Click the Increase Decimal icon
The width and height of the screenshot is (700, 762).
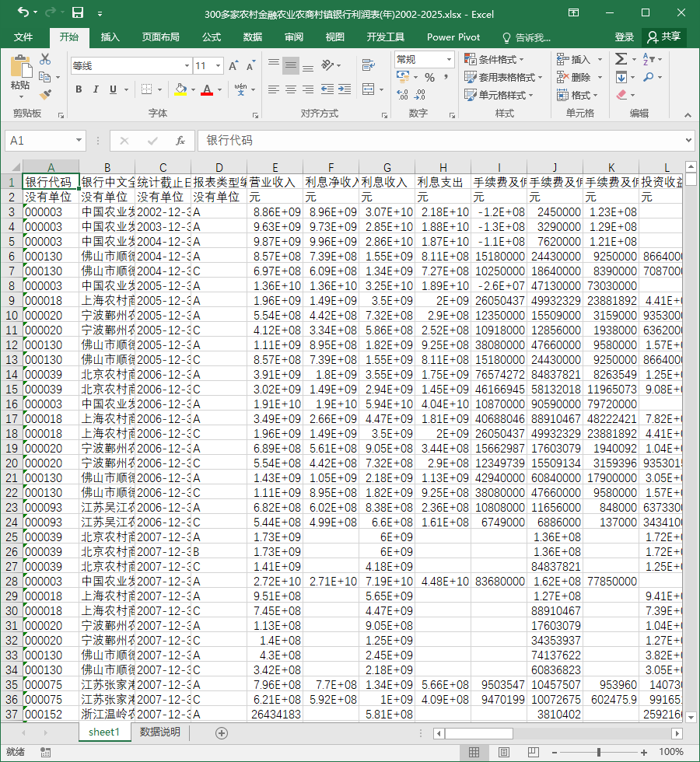[x=403, y=94]
